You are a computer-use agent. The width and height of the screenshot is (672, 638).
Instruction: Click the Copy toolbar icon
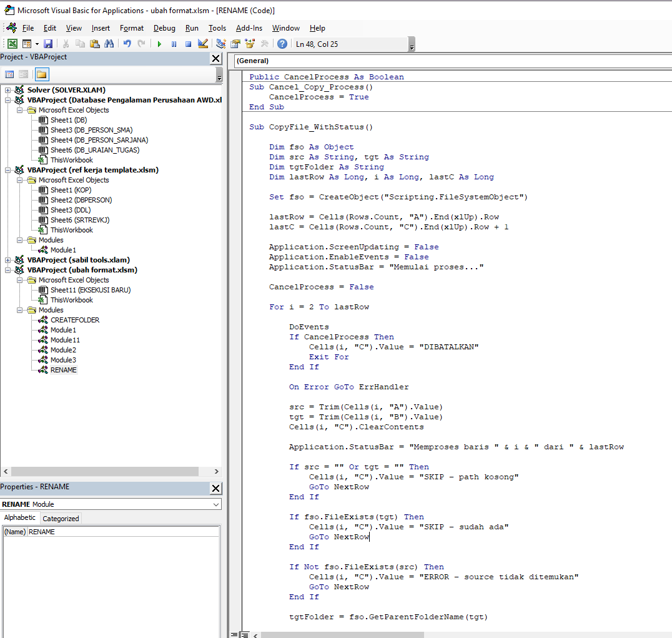(x=80, y=44)
